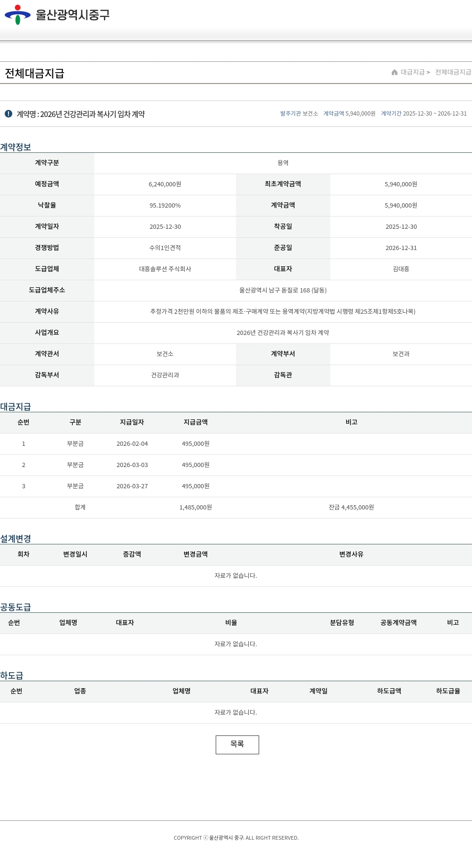Click the Ulsan Jung-gu logo emblem

point(17,15)
